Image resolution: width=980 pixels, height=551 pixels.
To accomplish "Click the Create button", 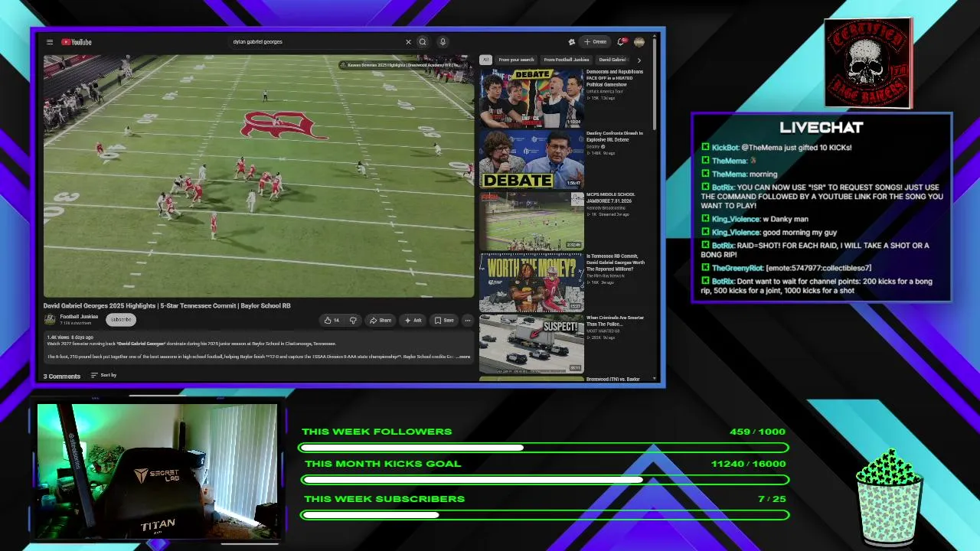I will [x=595, y=42].
